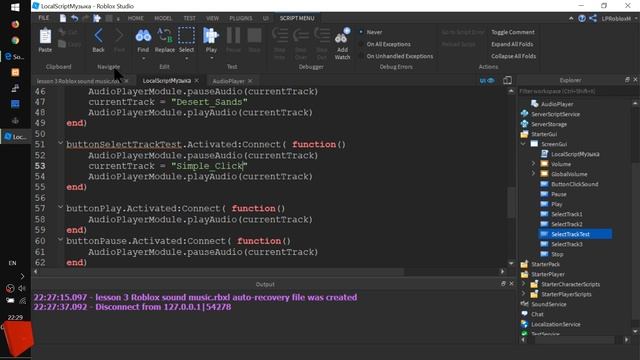The height and width of the screenshot is (360, 640).
Task: Open the LPRobloxM account dropdown
Action: point(619,19)
